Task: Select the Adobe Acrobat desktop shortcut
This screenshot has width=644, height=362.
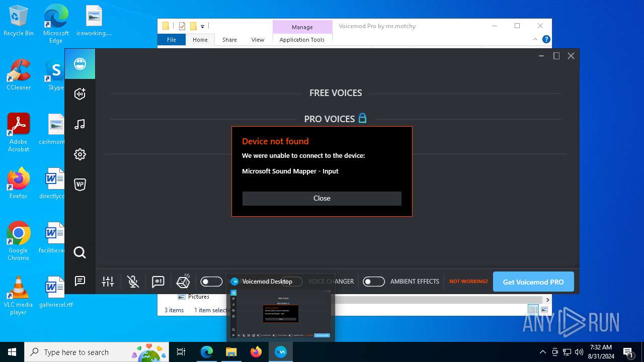Action: [19, 132]
